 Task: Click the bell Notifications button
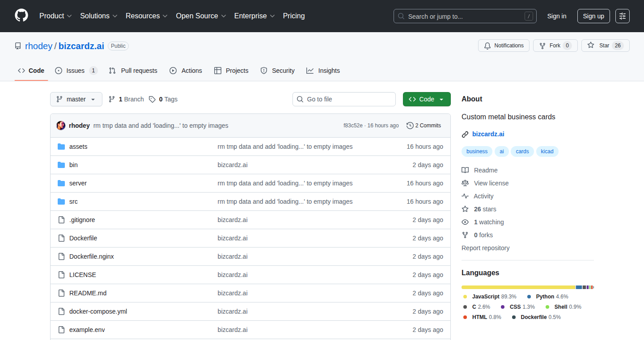coord(504,46)
